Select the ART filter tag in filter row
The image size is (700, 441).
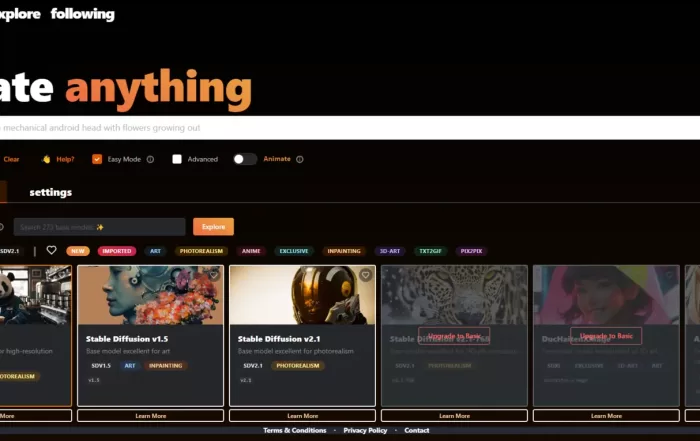155,251
